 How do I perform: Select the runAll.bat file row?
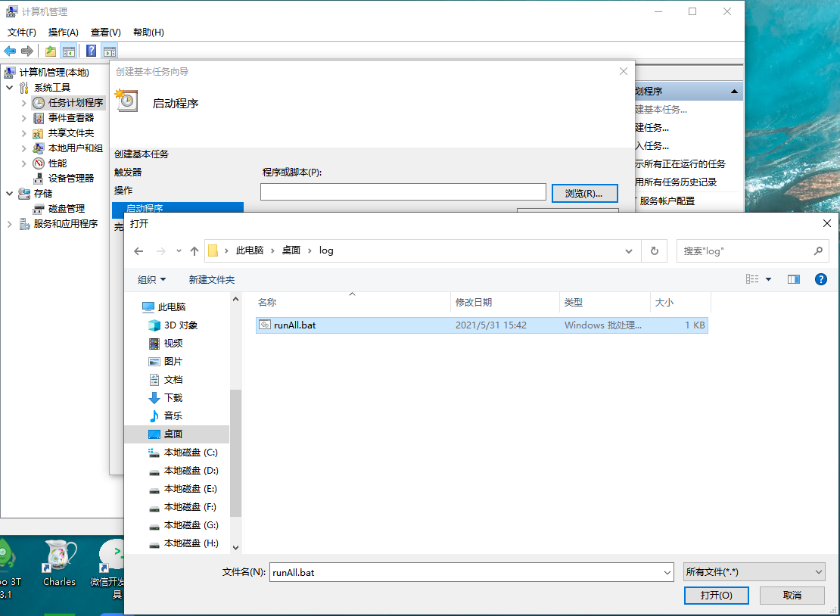coord(481,325)
